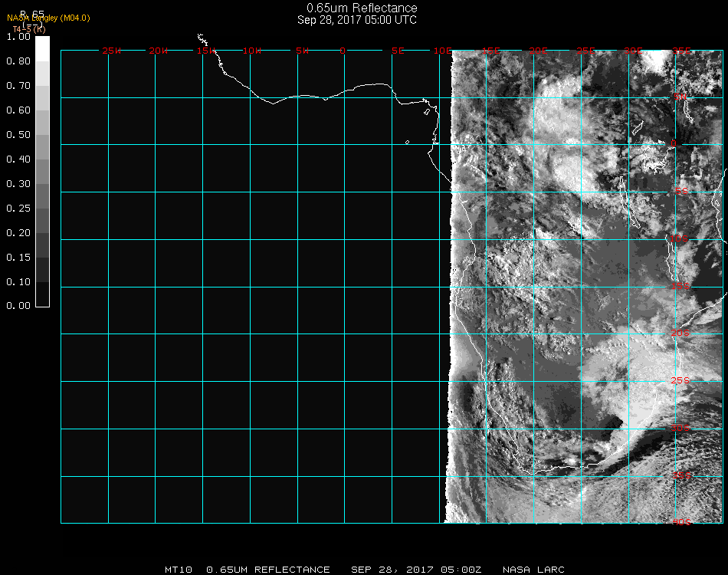Click the 1.00 value on the reflectance scale
728x575 pixels.
(18, 37)
